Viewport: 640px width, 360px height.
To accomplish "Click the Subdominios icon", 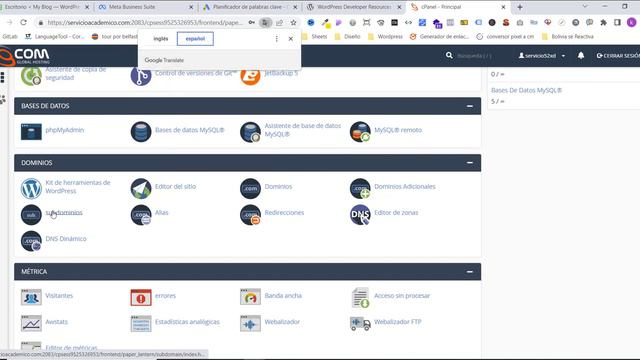I will coord(31,214).
